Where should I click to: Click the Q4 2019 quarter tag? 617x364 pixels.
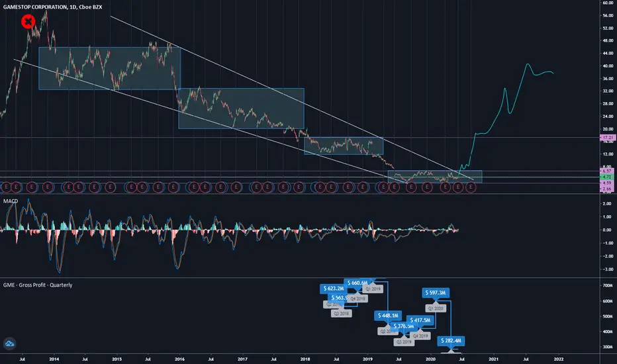(x=420, y=336)
